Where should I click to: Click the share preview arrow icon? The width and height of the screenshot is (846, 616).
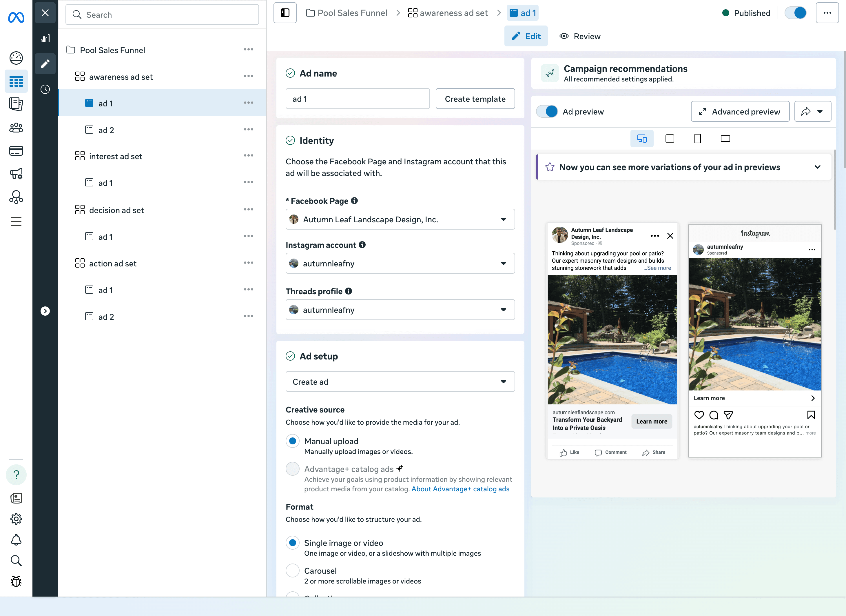tap(807, 111)
